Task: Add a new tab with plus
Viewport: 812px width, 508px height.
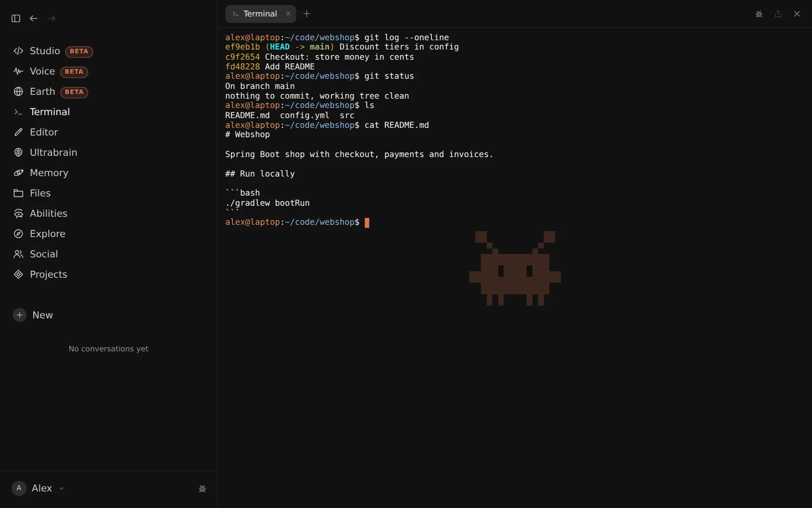Action: click(307, 14)
